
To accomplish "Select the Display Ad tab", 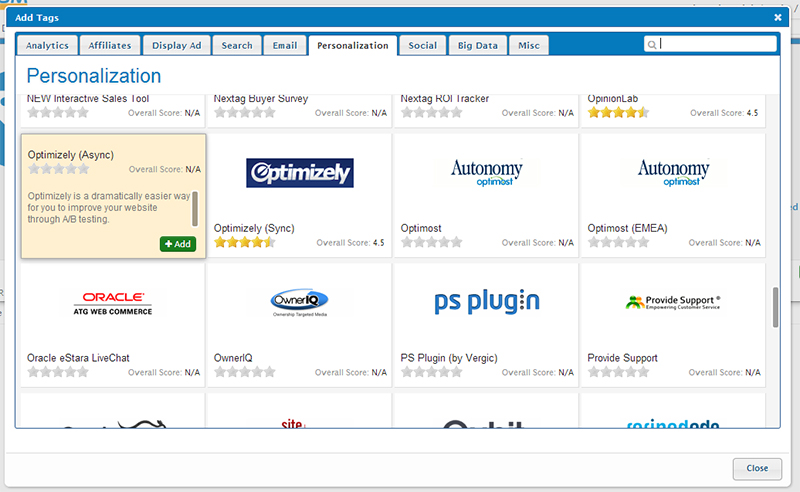I will tap(177, 45).
